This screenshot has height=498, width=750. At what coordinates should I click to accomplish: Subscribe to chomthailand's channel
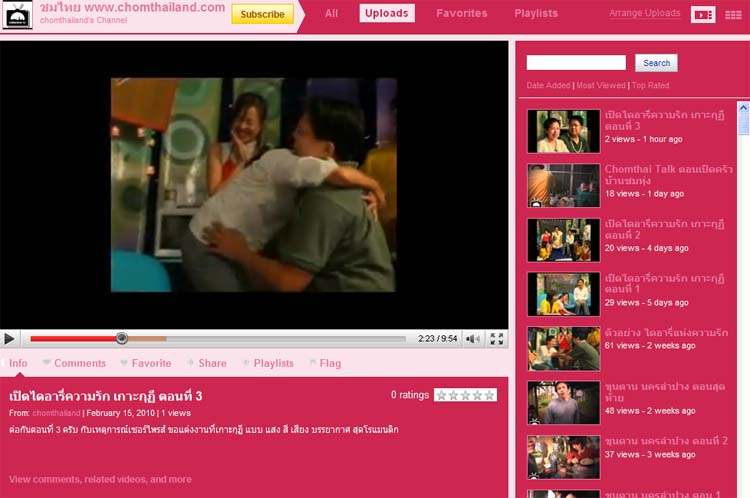click(263, 14)
